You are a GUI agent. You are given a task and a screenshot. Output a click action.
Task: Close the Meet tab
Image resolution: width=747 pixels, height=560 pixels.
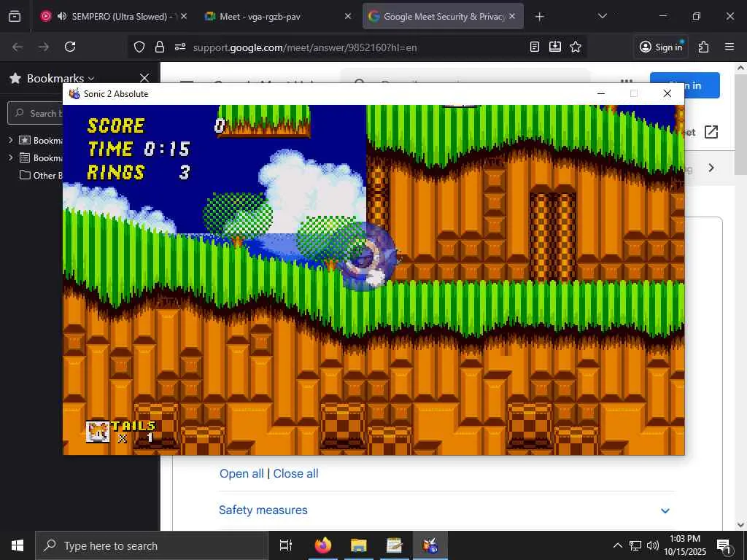pos(348,16)
